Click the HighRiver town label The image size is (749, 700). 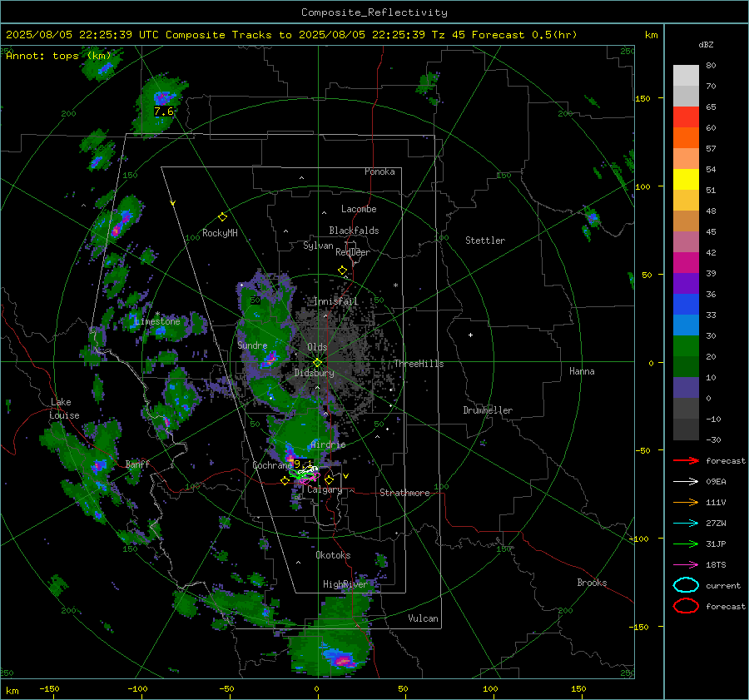pos(345,584)
